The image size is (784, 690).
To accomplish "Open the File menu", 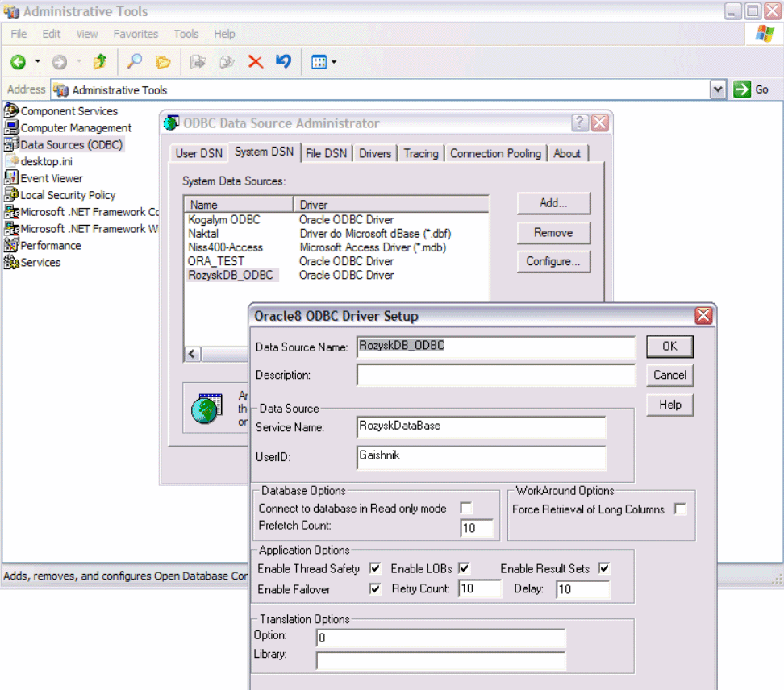I will (19, 34).
